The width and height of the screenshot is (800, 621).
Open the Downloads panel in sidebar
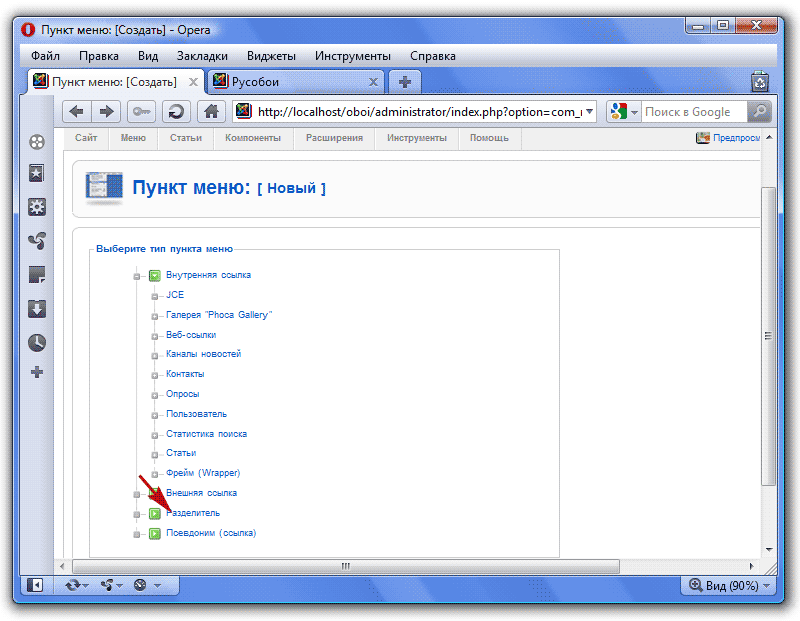pyautogui.click(x=37, y=308)
